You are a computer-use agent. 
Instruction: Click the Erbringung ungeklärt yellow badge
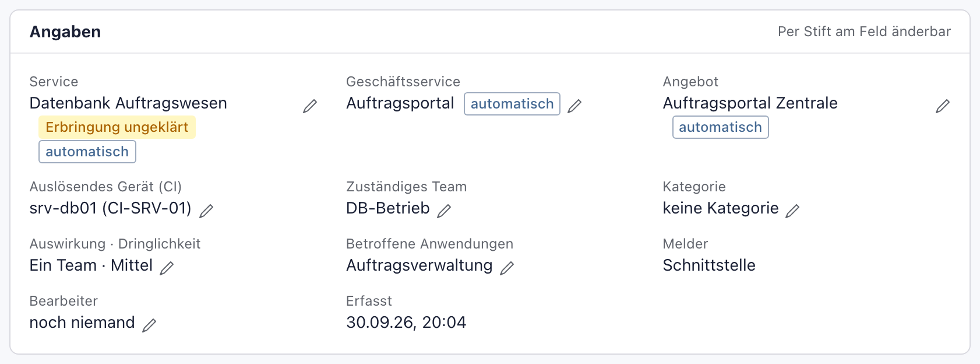tap(117, 127)
